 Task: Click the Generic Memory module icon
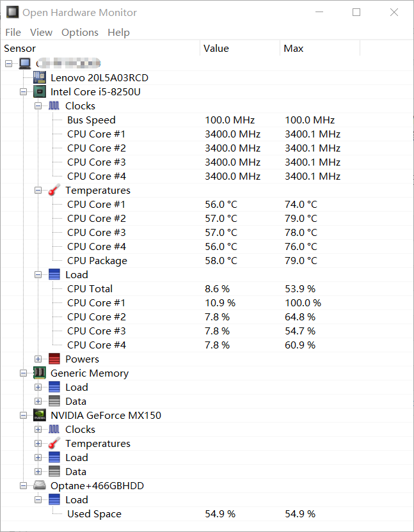click(40, 373)
